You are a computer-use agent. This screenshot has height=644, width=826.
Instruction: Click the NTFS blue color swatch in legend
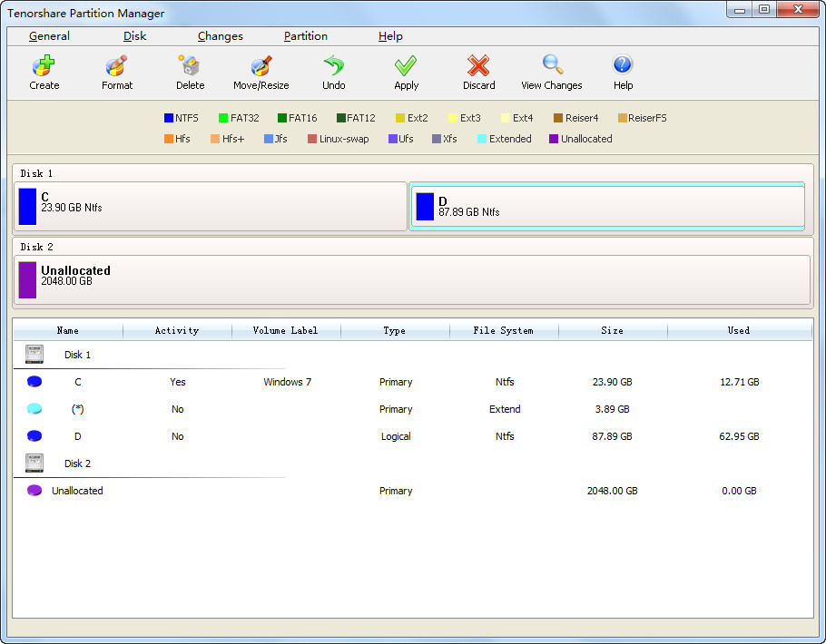pyautogui.click(x=169, y=118)
